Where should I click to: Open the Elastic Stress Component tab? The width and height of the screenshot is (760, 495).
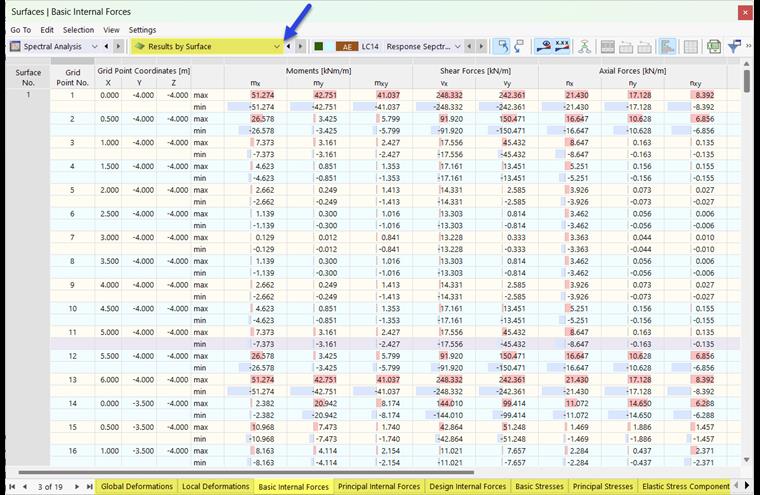click(685, 486)
